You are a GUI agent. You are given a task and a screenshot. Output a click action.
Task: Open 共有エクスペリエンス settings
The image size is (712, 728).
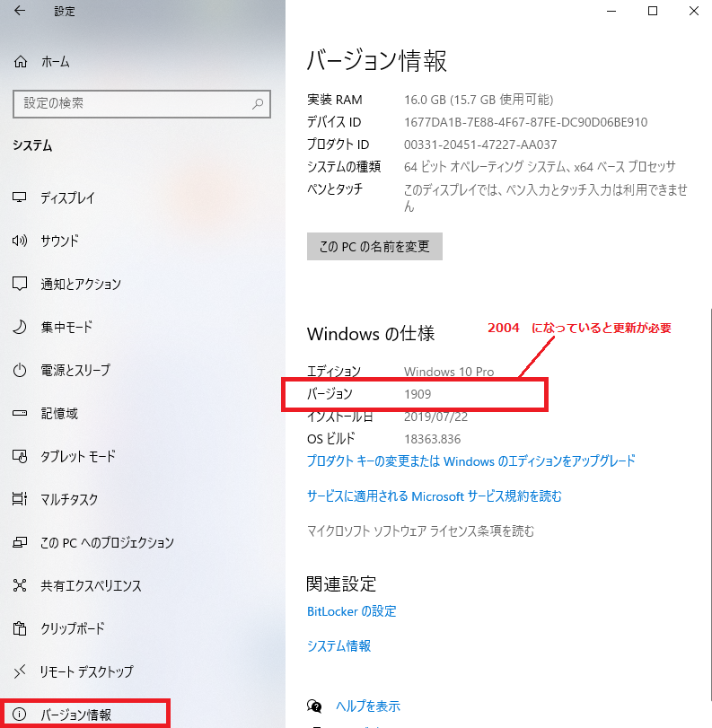[x=91, y=585]
